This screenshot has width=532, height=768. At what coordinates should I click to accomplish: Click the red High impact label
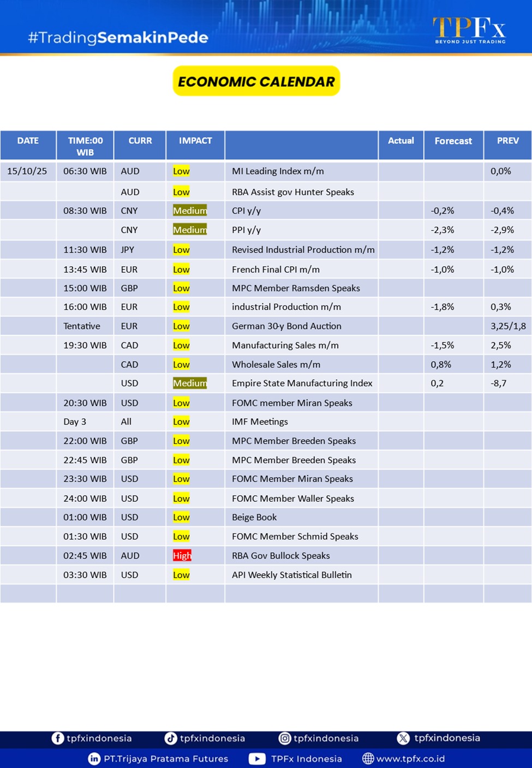click(182, 555)
